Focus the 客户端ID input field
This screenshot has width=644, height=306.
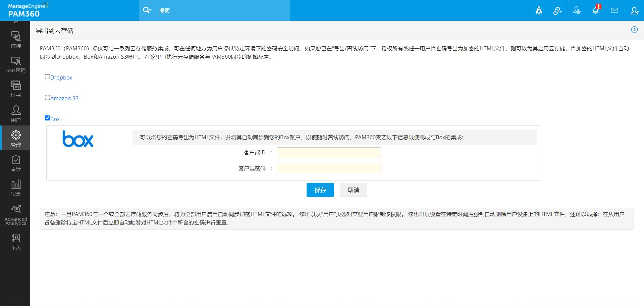coord(329,153)
